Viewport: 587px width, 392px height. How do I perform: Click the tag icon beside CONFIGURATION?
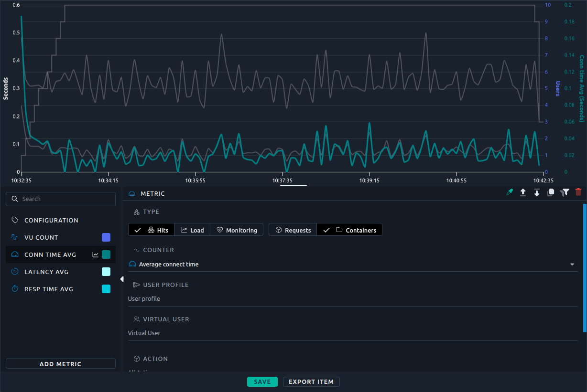(15, 220)
